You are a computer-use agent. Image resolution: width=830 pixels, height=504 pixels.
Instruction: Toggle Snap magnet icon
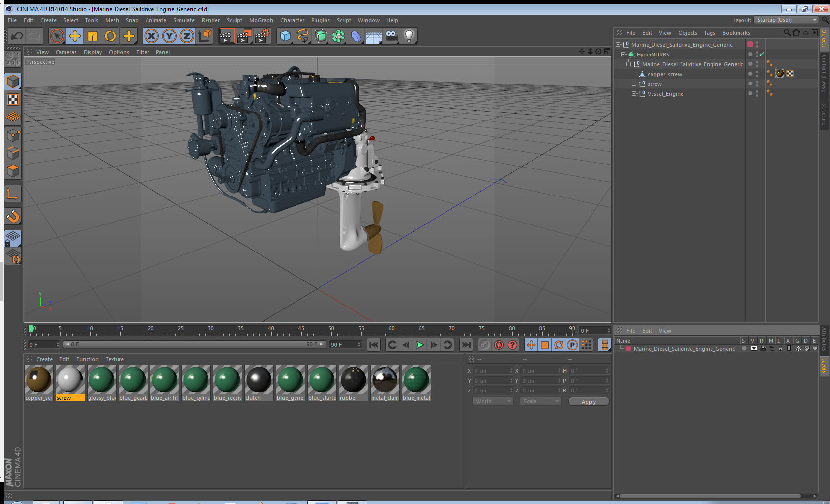(13, 216)
